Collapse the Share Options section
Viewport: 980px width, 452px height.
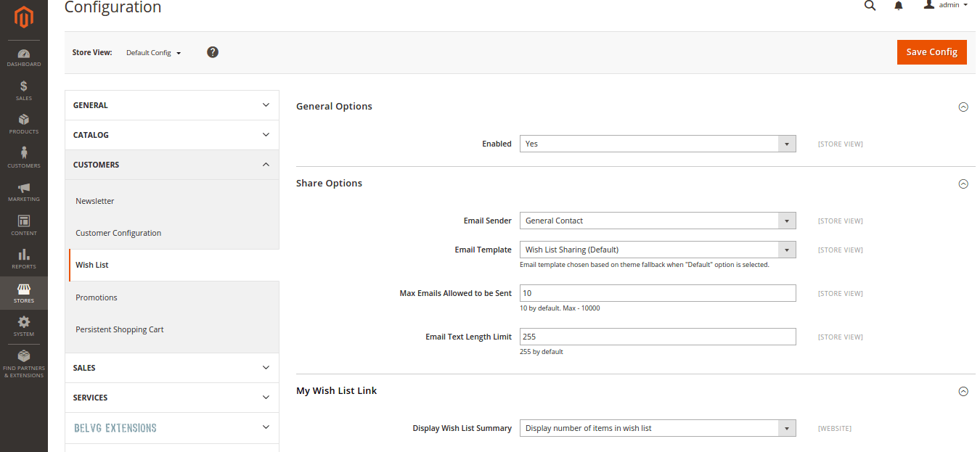pos(963,184)
